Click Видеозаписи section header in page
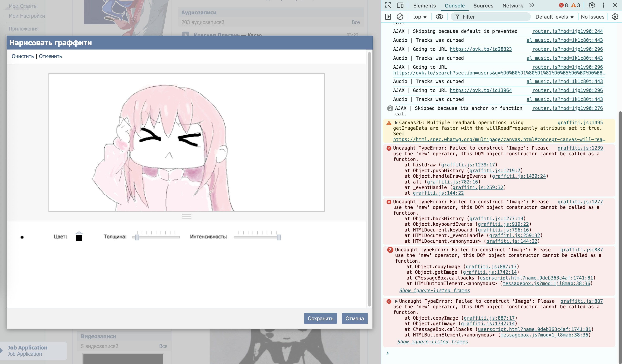This screenshot has width=622, height=364. pyautogui.click(x=98, y=336)
